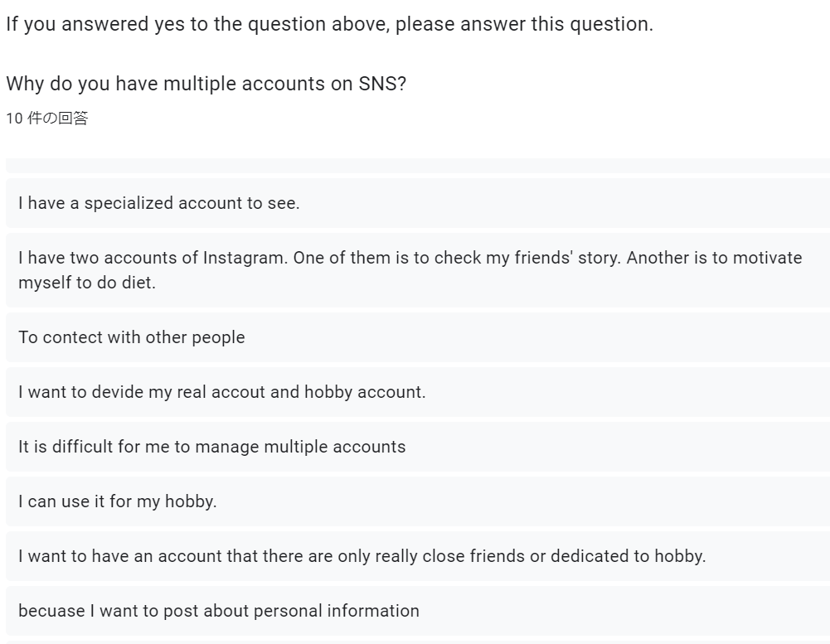The width and height of the screenshot is (830, 644).
Task: Click 'I want to devide my real accout' response
Action: [x=418, y=392]
